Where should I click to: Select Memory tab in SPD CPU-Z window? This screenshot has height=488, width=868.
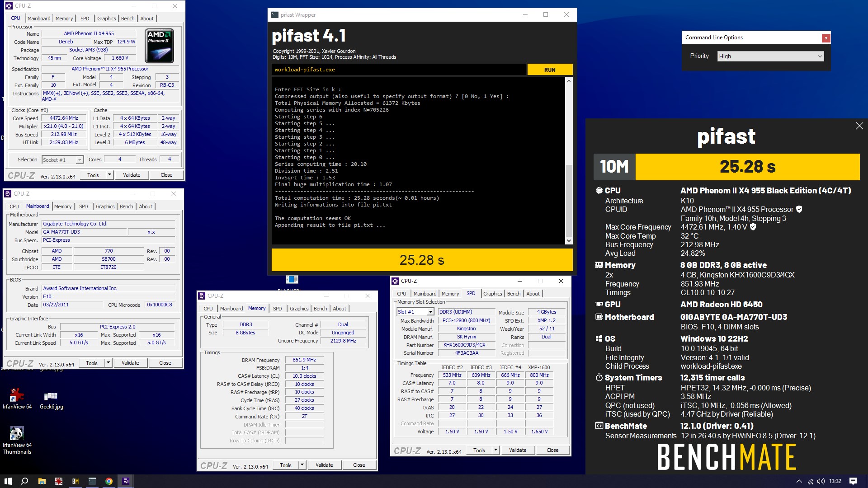pos(450,294)
